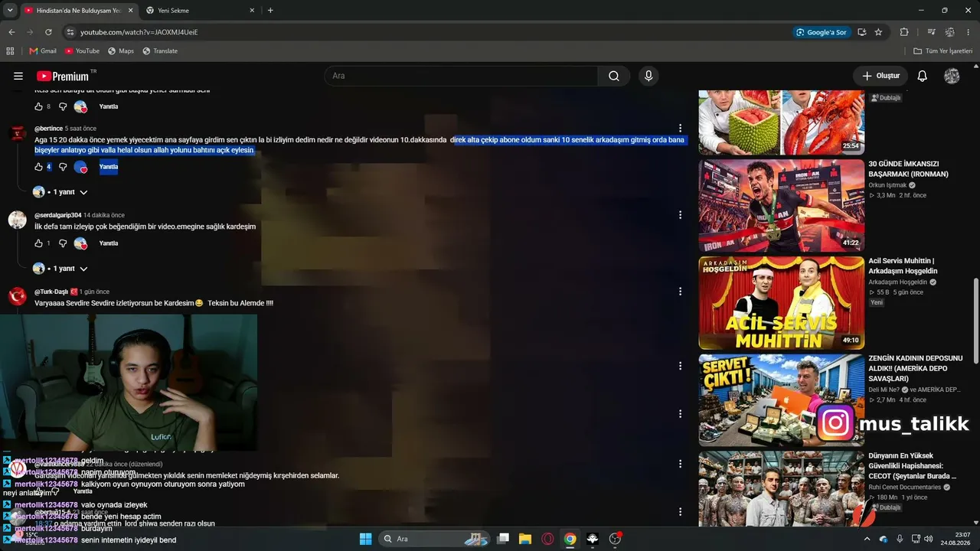The image size is (980, 551).
Task: View site information next to the URL
Action: (x=70, y=32)
